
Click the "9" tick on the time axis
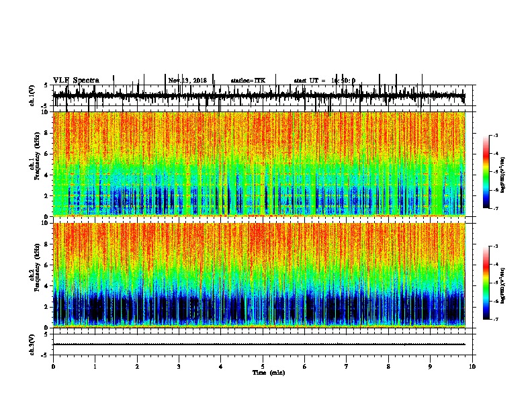coord(430,367)
